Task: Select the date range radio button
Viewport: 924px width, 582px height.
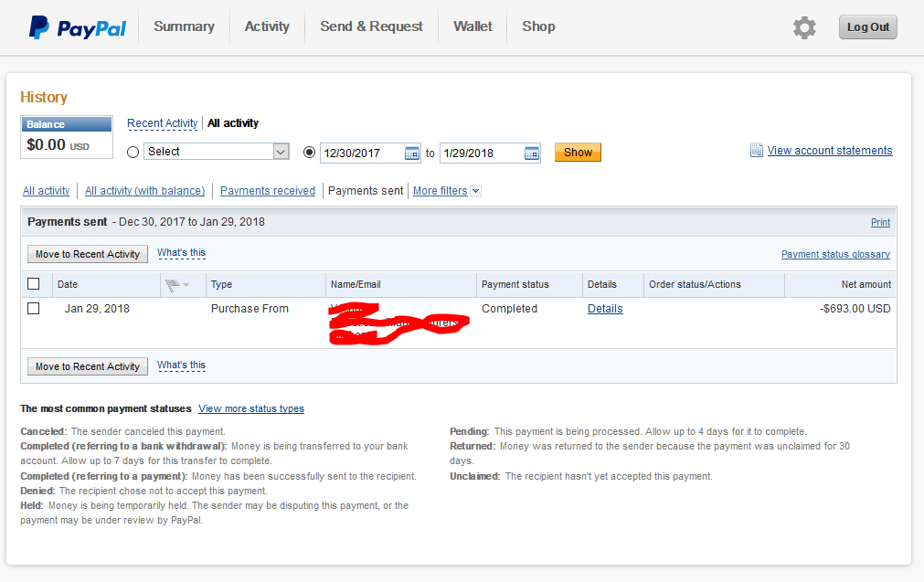Action: coord(310,152)
